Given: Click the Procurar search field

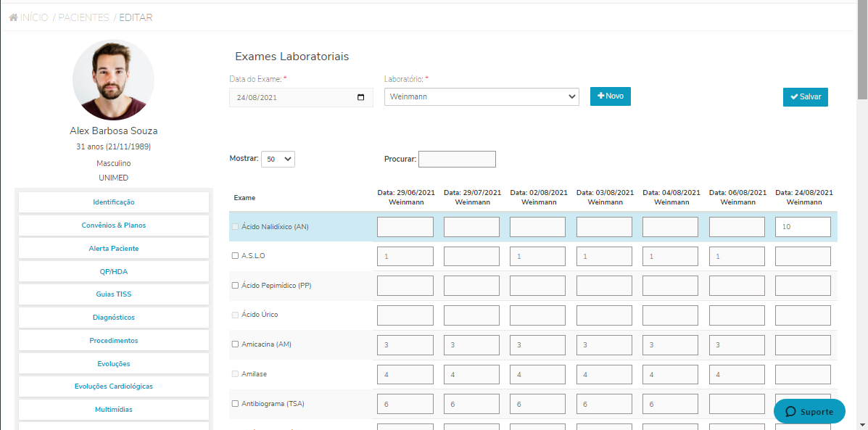Looking at the screenshot, I should pos(457,159).
